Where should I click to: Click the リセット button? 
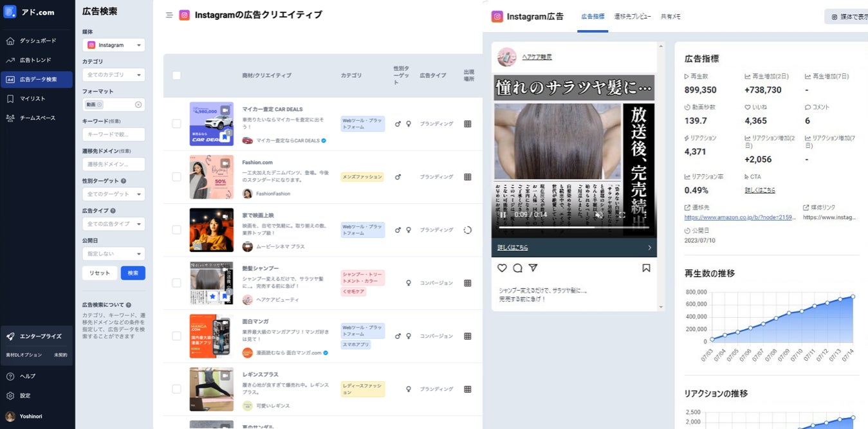100,273
